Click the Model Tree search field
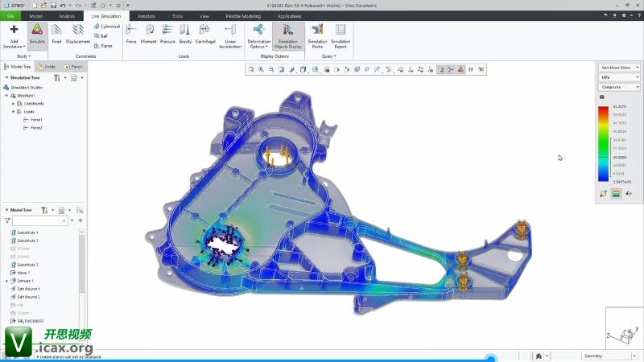The image size is (644, 362). click(x=40, y=220)
